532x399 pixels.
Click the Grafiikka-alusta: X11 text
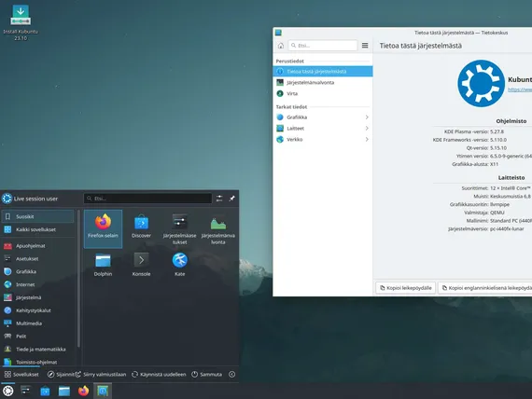[475, 164]
